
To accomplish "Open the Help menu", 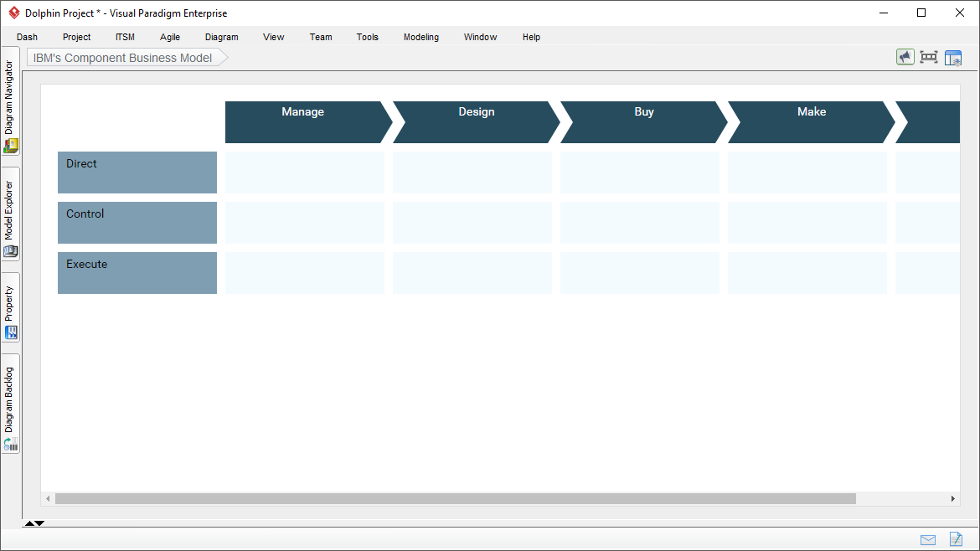I will click(531, 37).
